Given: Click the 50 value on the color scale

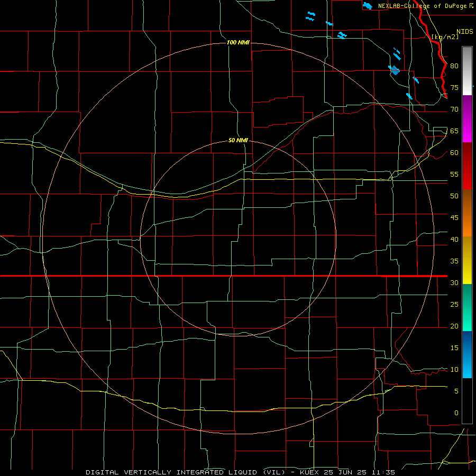Looking at the screenshot, I should pos(454,196).
